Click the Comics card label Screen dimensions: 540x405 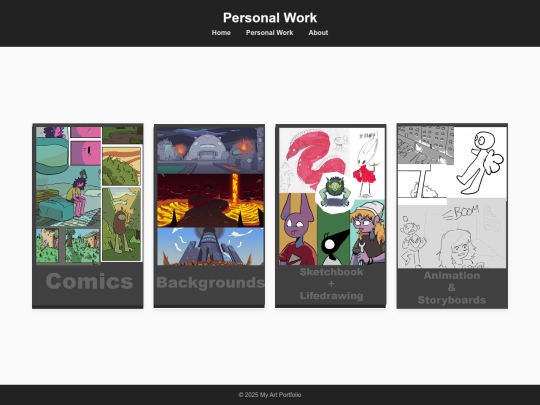coord(89,281)
